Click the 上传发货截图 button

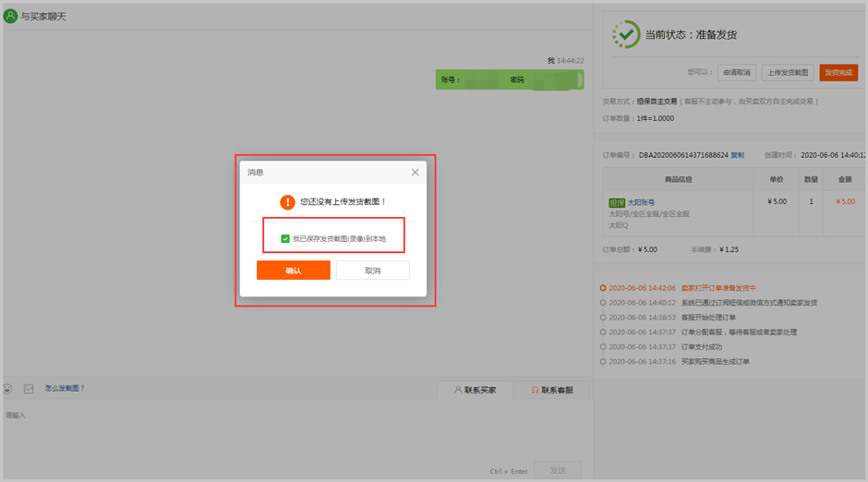[787, 73]
